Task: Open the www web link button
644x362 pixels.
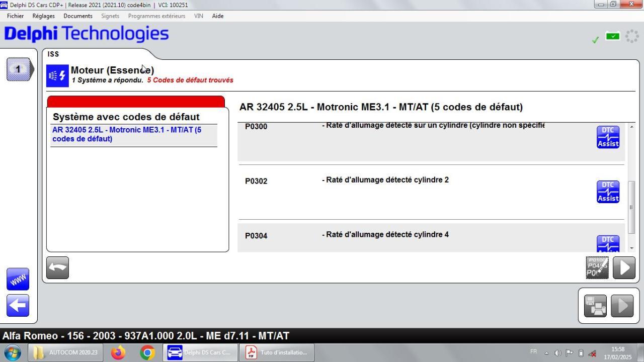Action: coord(18,279)
